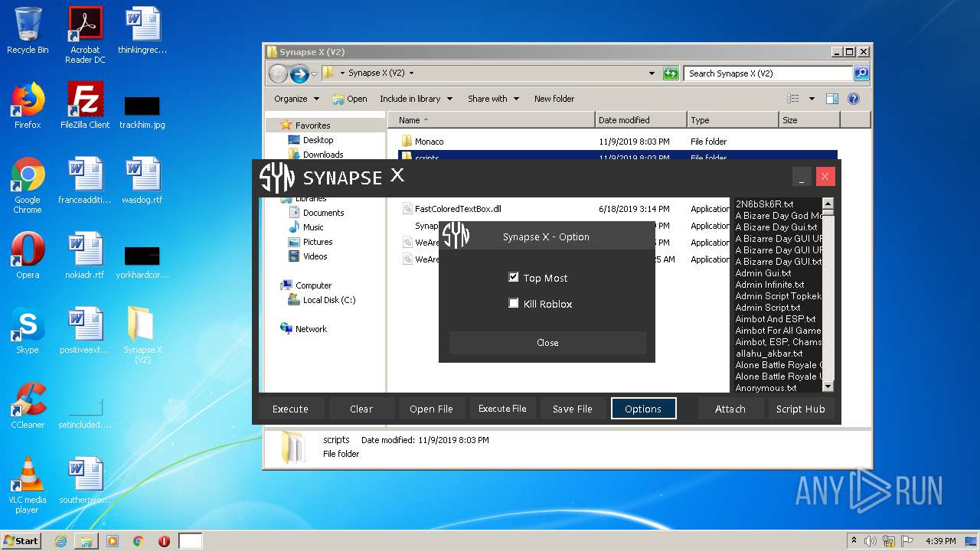Click the Clear button in Synapse X

361,409
